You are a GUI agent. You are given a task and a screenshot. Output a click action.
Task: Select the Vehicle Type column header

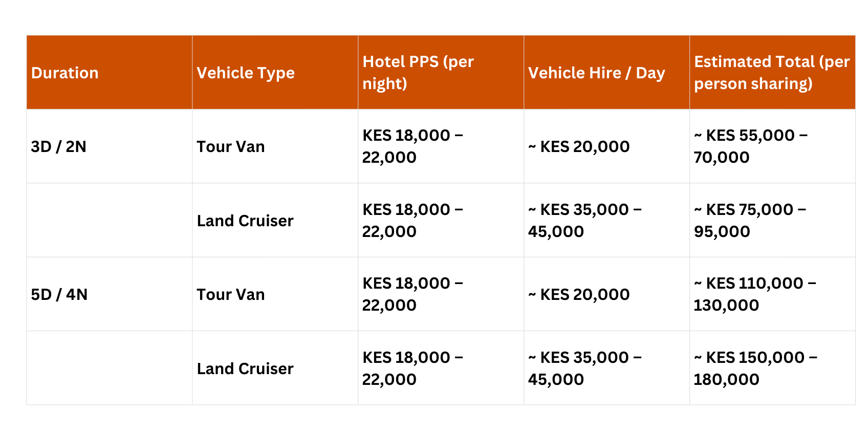click(246, 73)
